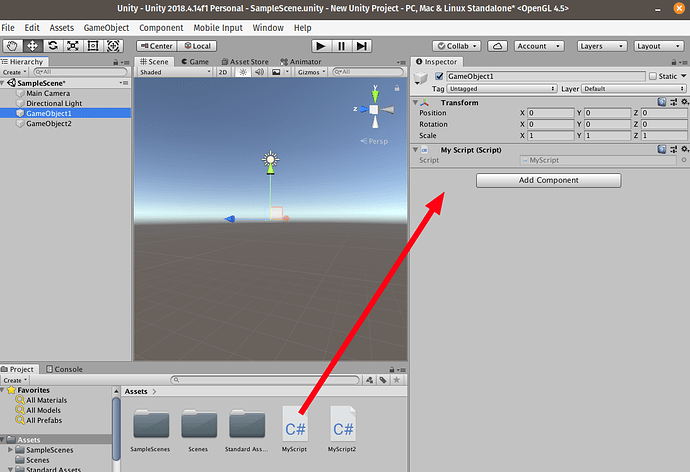The height and width of the screenshot is (472, 690).
Task: Select GameObject2 in Hierarchy
Action: pos(48,124)
